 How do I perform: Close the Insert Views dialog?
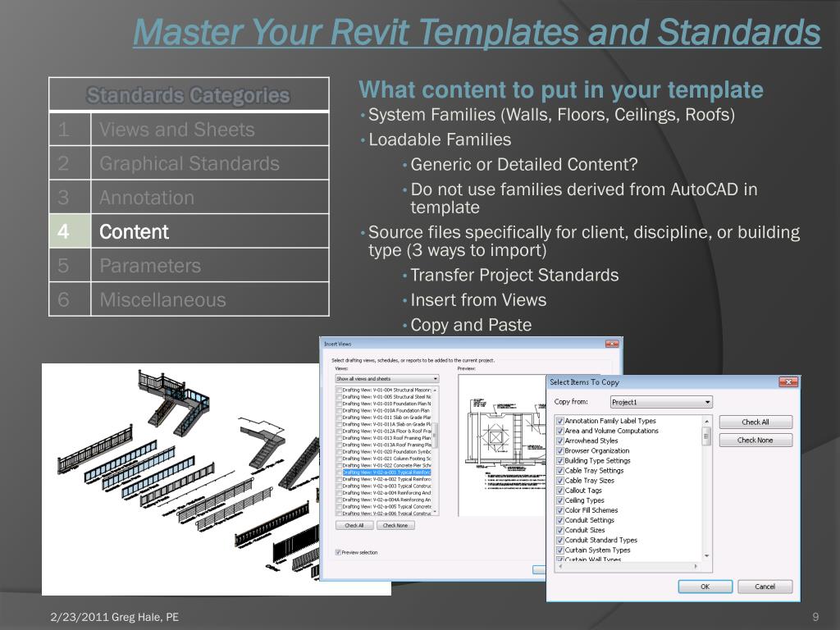pyautogui.click(x=612, y=344)
